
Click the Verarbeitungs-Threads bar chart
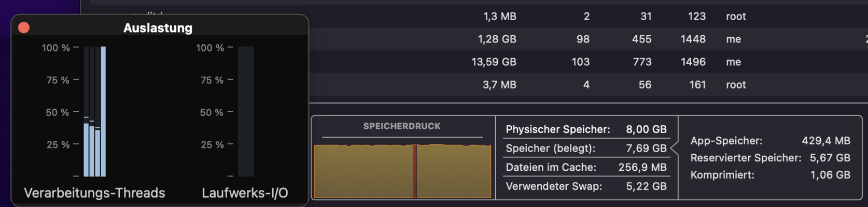95,111
